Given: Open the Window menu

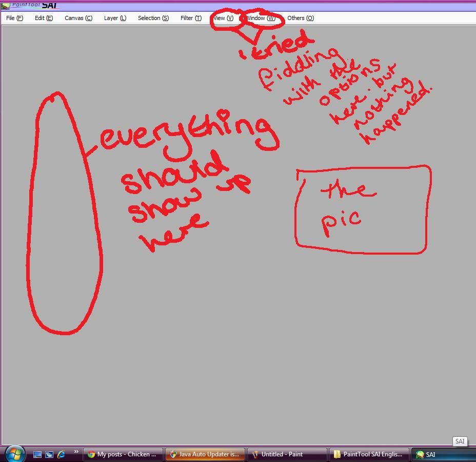Looking at the screenshot, I should [261, 18].
